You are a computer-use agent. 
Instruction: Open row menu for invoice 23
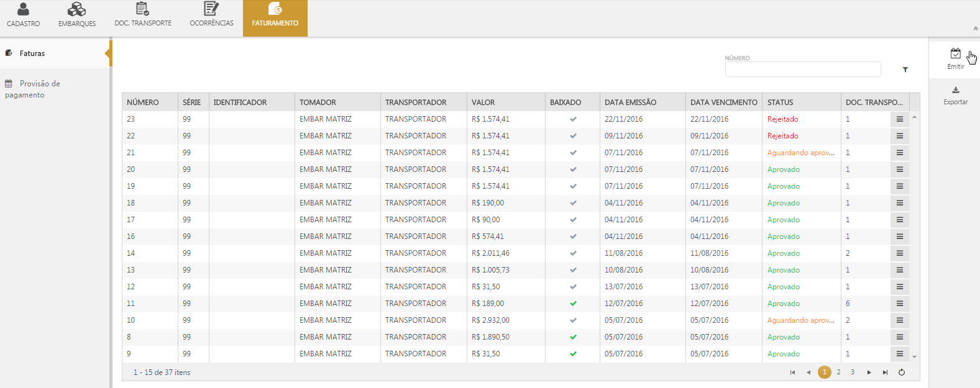pos(899,119)
